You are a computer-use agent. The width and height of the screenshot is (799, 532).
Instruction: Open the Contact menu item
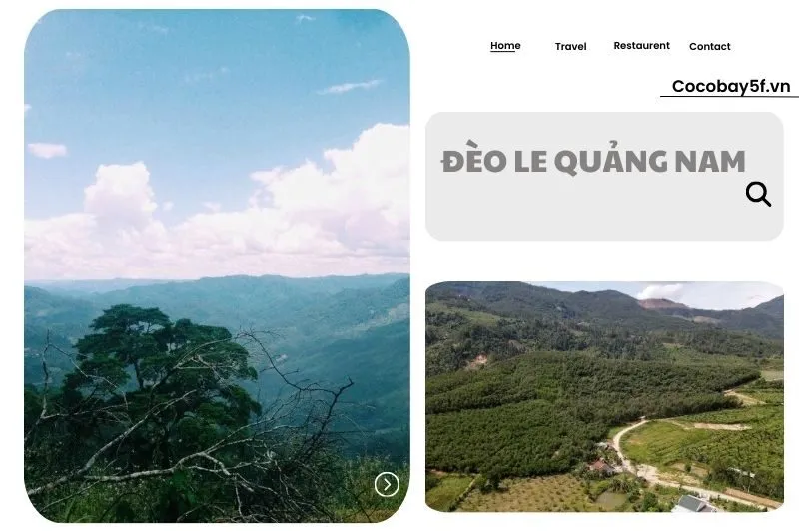(x=710, y=46)
